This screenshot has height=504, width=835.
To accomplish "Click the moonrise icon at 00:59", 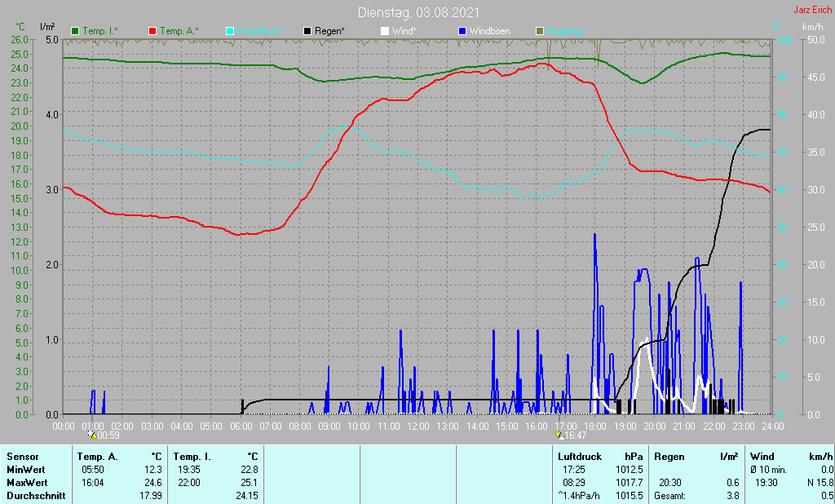I will (x=91, y=435).
